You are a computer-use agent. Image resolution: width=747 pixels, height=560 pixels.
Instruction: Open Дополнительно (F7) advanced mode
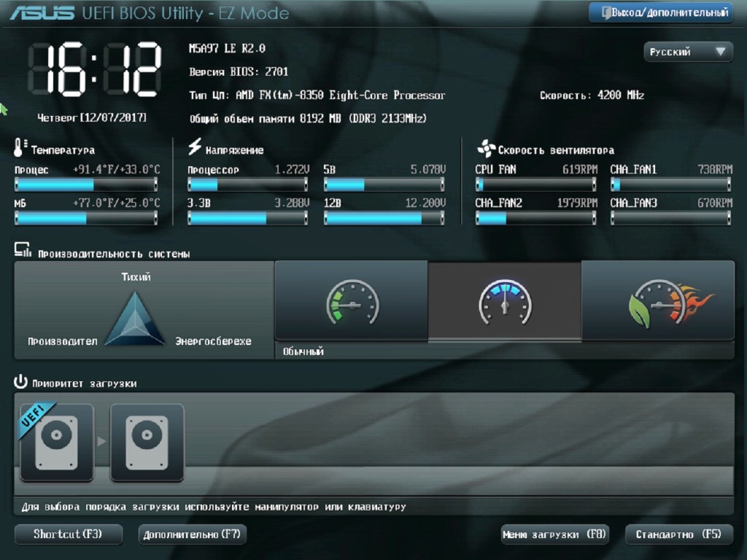coord(193,534)
